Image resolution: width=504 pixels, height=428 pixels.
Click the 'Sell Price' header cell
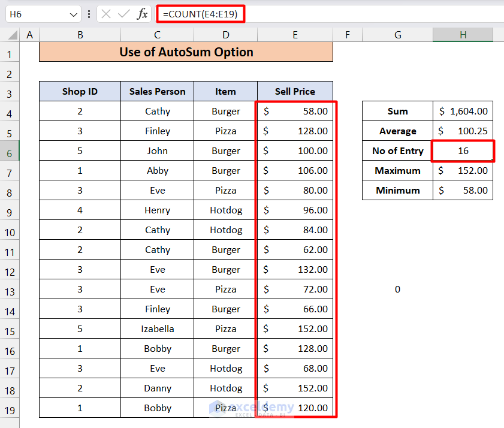295,91
